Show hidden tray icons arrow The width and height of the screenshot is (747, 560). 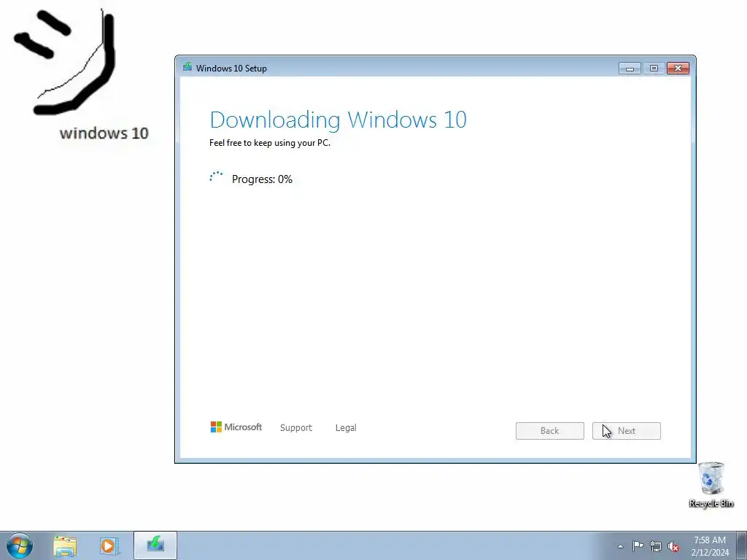coord(620,546)
